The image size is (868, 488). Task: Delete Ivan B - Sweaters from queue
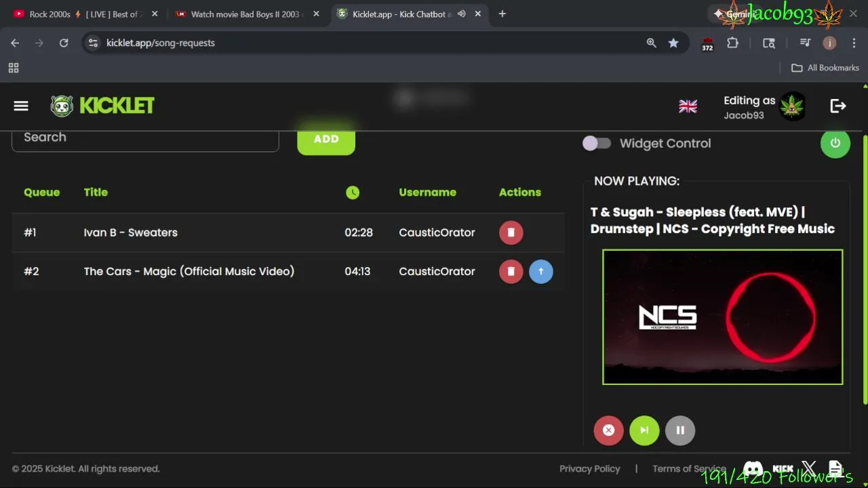tap(511, 232)
